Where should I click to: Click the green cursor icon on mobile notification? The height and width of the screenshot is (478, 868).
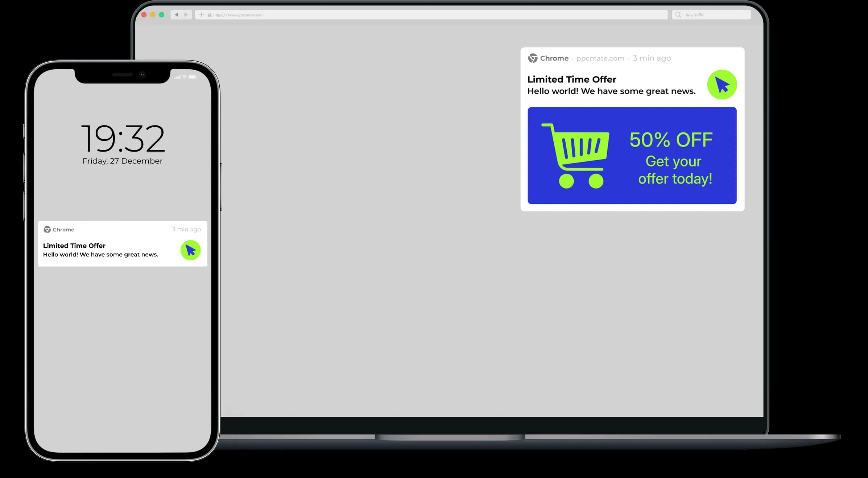click(190, 250)
